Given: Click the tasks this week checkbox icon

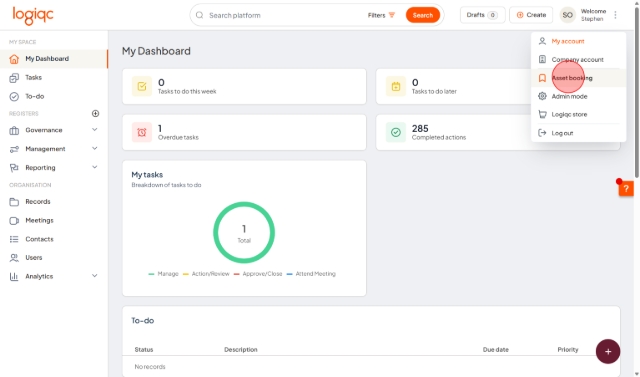Looking at the screenshot, I should click(142, 86).
